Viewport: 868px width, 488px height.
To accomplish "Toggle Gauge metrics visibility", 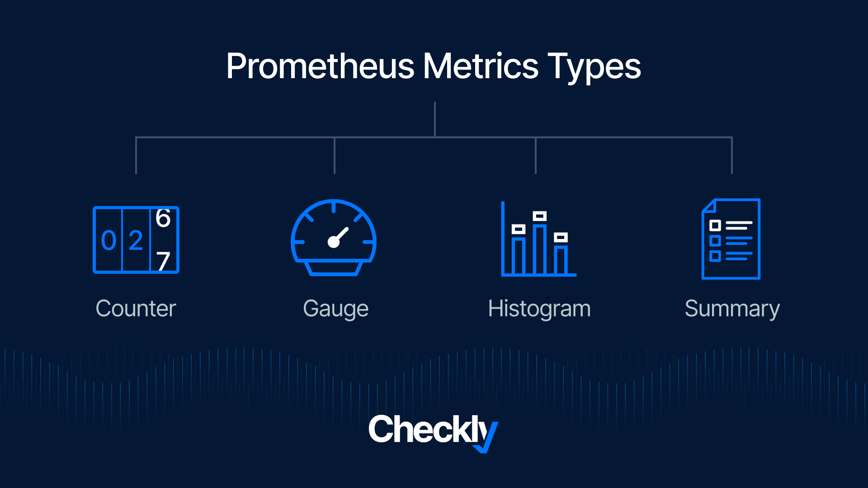I will (x=334, y=238).
